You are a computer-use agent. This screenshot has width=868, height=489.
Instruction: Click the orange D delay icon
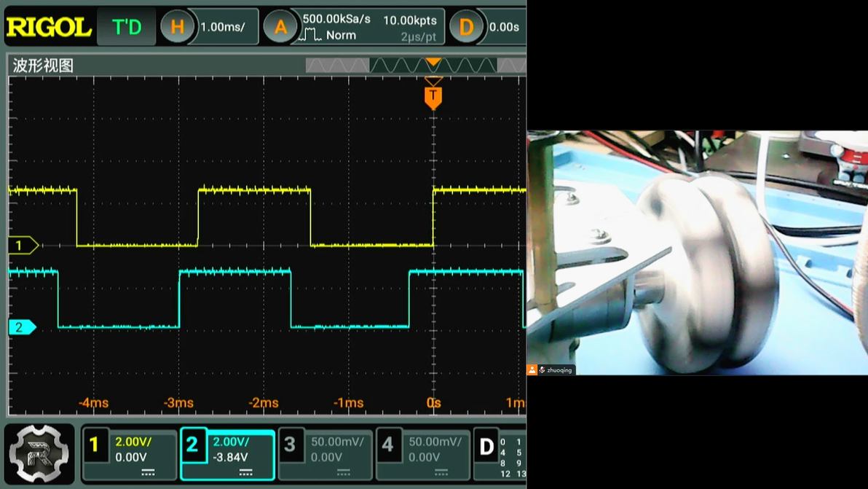[466, 28]
